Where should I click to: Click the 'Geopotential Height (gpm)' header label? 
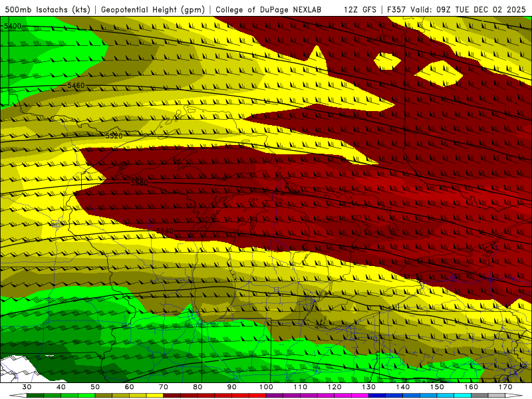[153, 9]
